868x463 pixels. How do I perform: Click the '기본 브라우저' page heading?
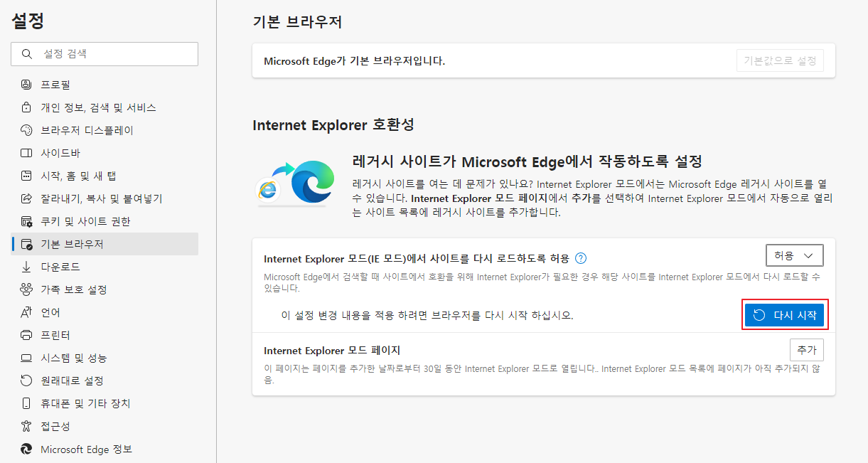tap(297, 22)
